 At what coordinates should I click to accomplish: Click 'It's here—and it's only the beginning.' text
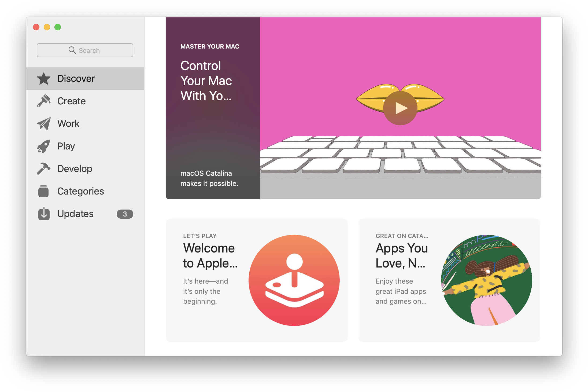[x=206, y=291]
